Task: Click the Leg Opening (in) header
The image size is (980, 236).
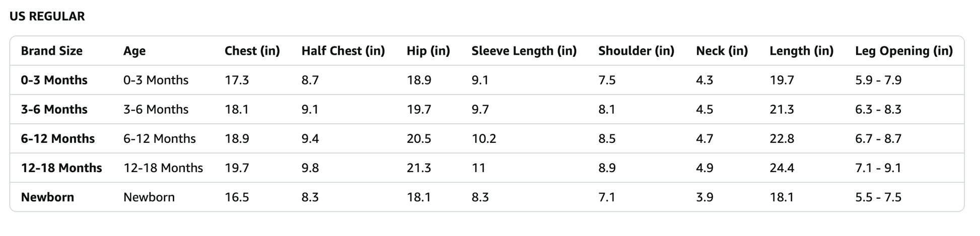Action: (x=904, y=51)
